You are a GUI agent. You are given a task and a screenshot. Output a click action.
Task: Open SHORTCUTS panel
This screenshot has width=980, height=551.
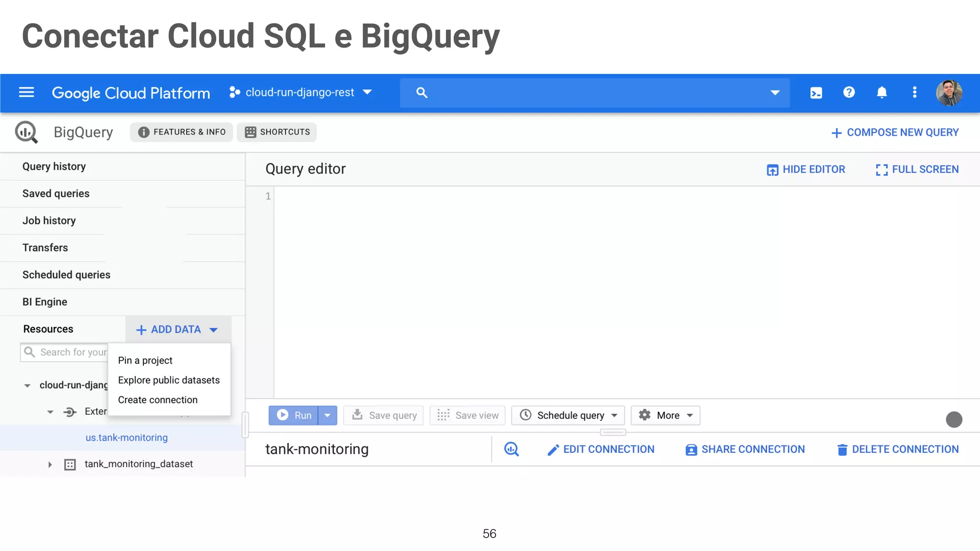277,132
